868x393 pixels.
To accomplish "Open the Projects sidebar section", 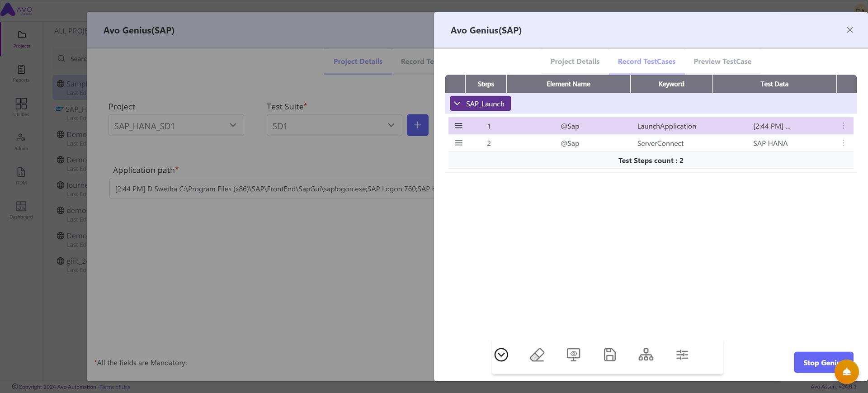I will 21,39.
